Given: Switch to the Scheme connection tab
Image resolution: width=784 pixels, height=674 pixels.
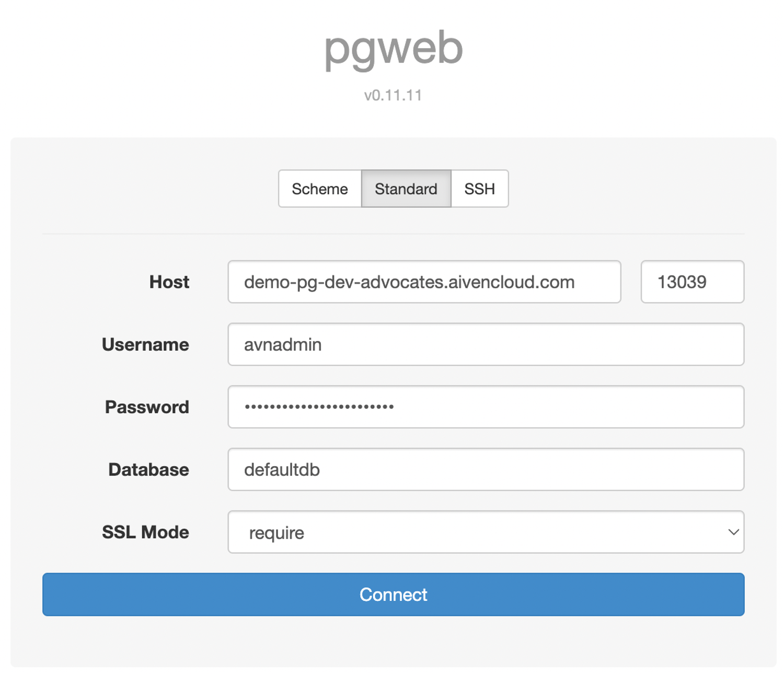Looking at the screenshot, I should [319, 189].
